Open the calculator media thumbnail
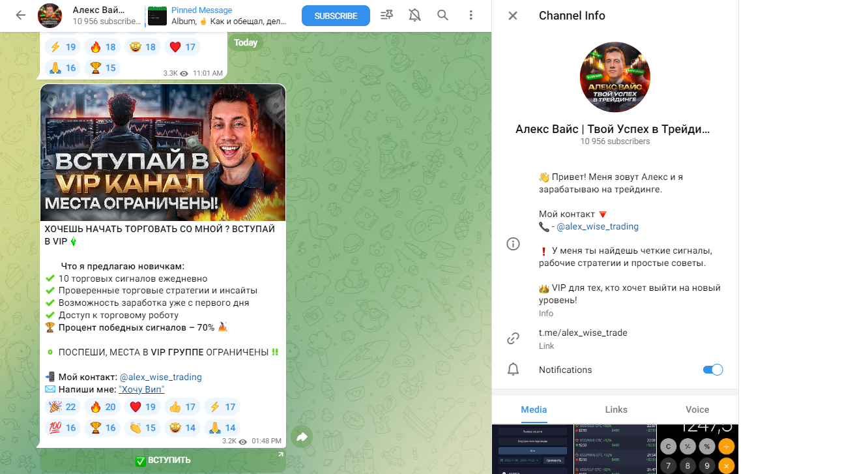 697,449
